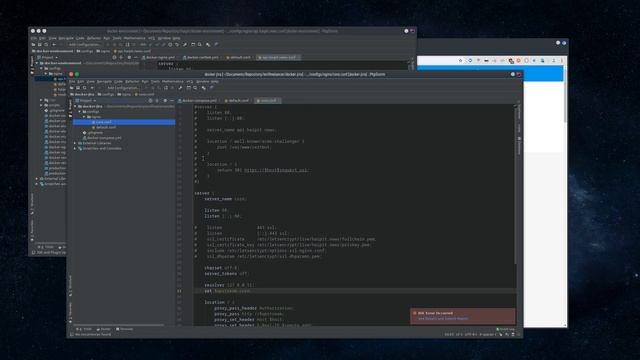Select default.conf file in front project tree
Viewport: 640px width, 360px height.
[104, 127]
